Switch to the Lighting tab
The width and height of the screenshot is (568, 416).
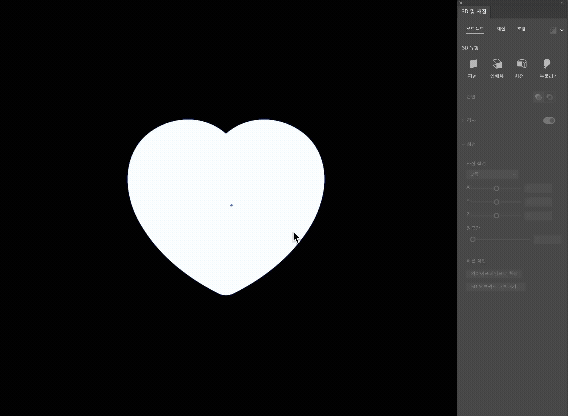click(521, 29)
